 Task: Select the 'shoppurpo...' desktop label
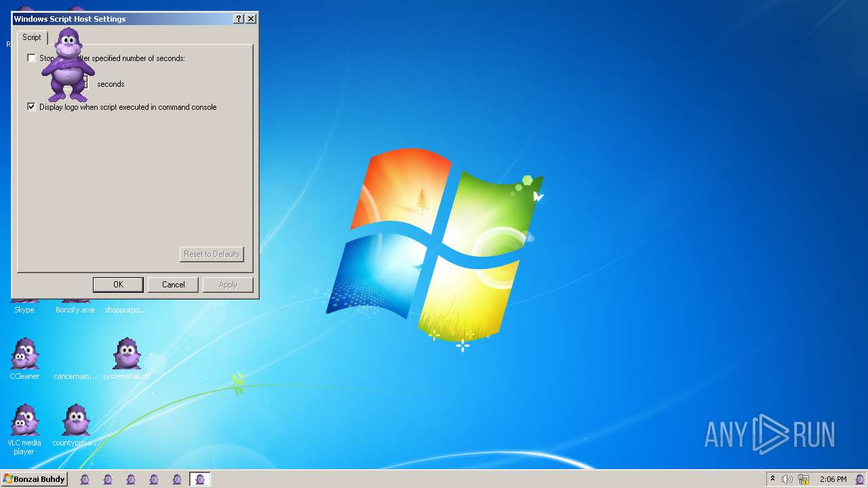[125, 310]
